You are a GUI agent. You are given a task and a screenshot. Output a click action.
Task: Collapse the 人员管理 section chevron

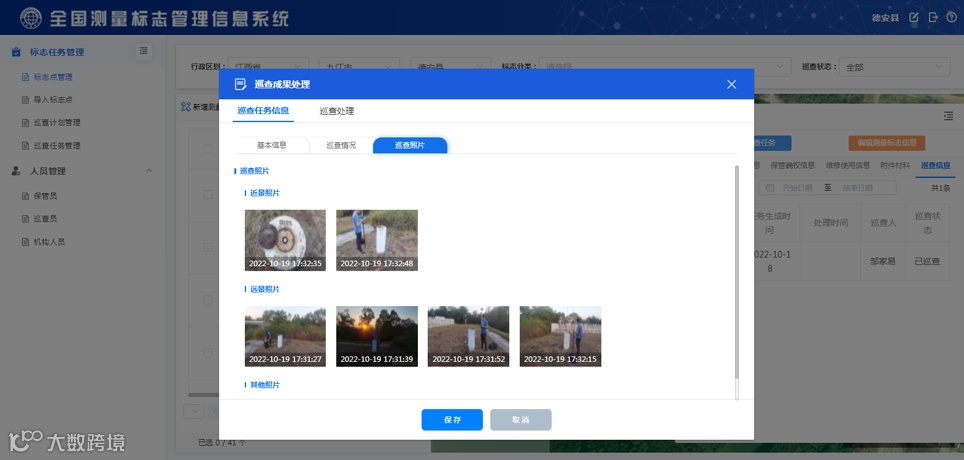(149, 171)
